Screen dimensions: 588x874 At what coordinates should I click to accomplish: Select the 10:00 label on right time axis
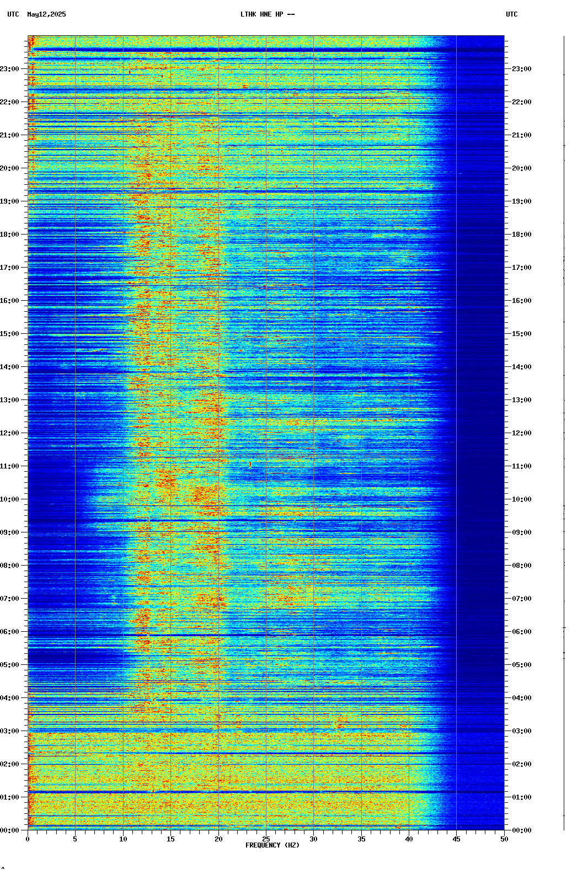point(522,499)
